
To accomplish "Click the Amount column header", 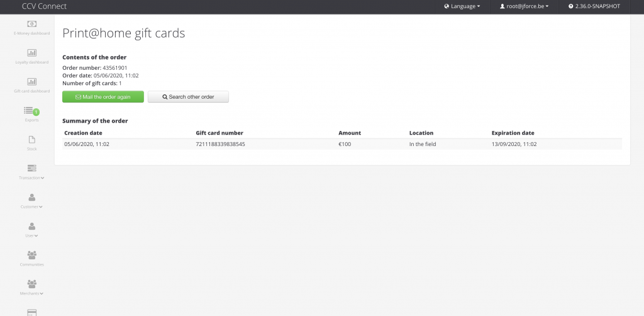I will tap(350, 133).
